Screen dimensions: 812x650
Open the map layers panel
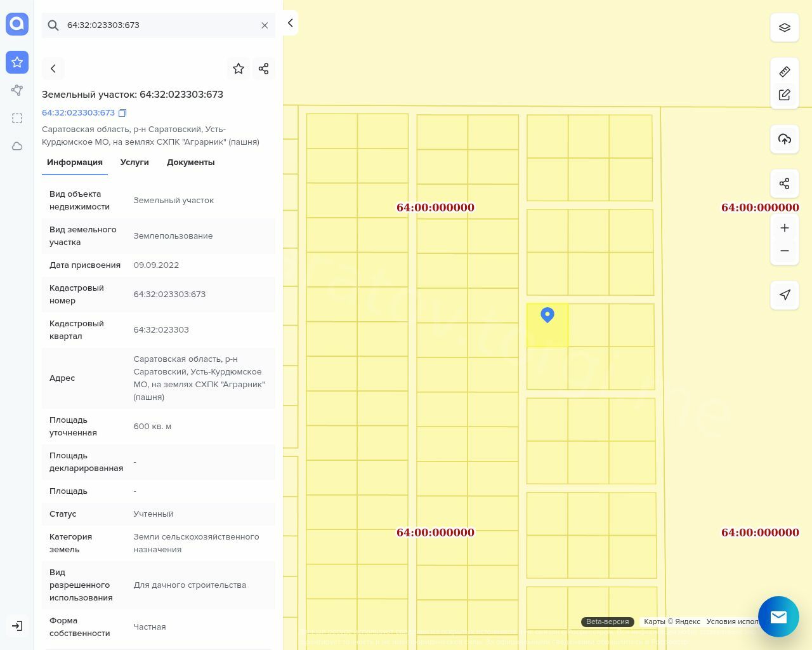click(784, 27)
